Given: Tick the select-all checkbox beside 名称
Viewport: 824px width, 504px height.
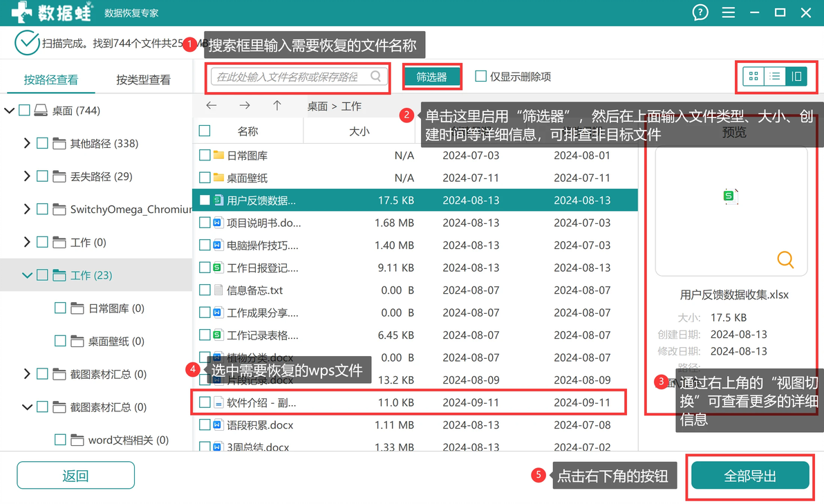Looking at the screenshot, I should click(205, 131).
